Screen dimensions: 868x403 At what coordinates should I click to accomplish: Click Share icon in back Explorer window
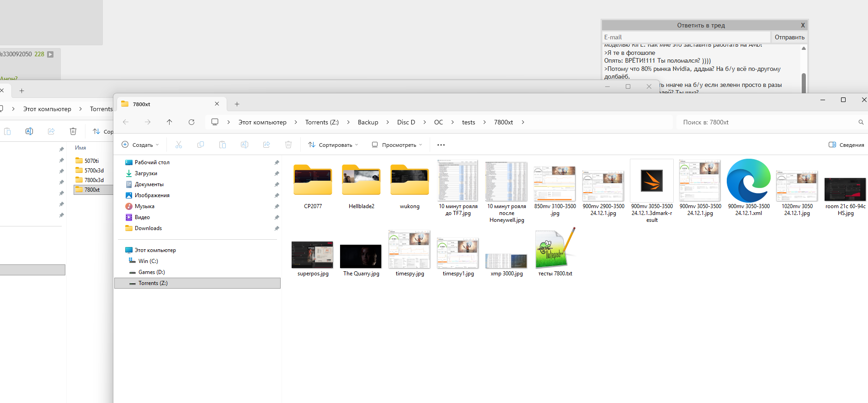point(51,131)
